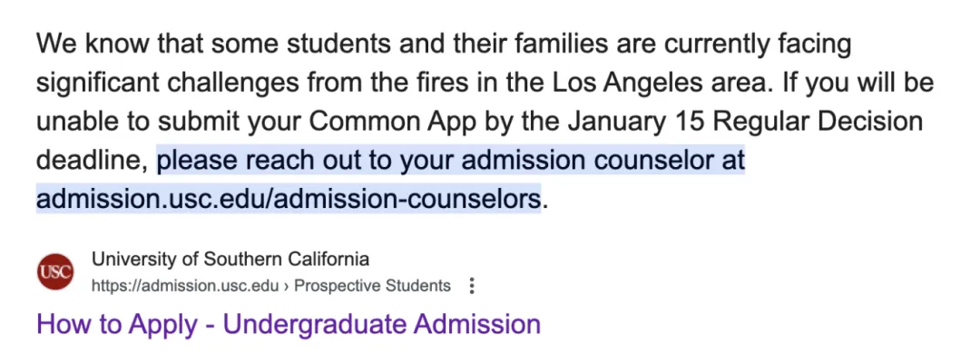Click the Prospective Students breadcrumb

(x=373, y=286)
